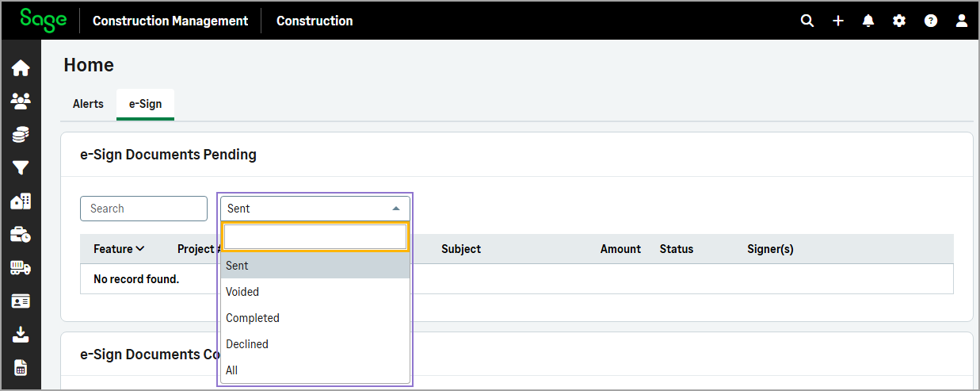Click the ID card icon in sidebar

click(21, 301)
